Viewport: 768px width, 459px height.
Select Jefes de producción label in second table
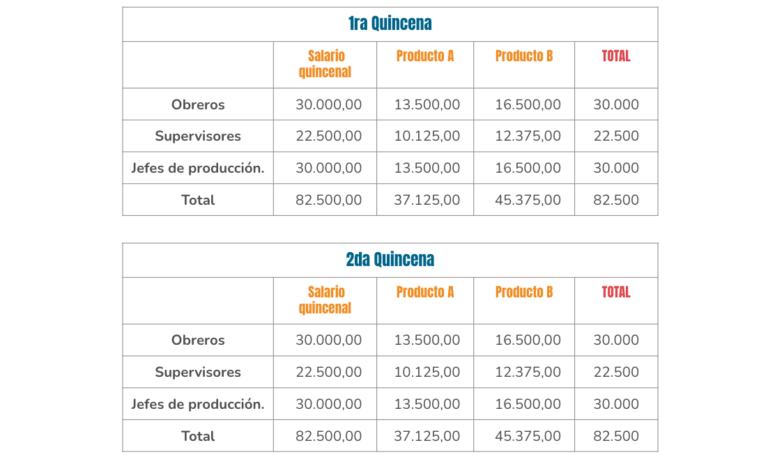click(198, 404)
